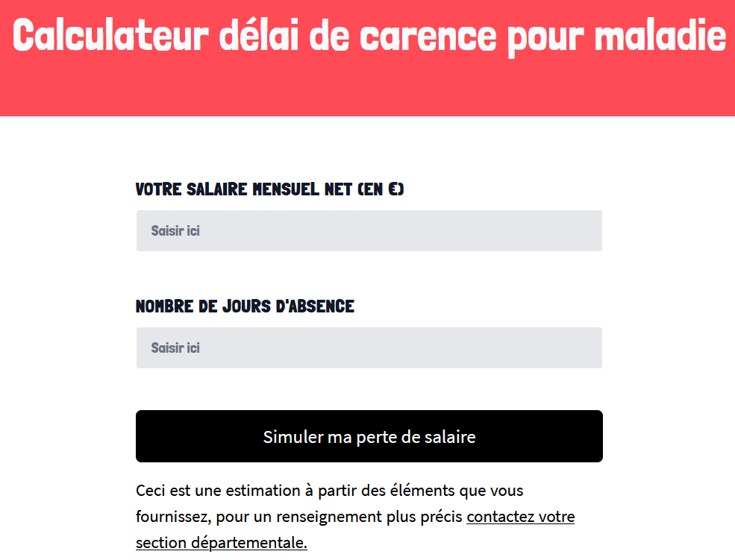Click the monthly net salary input field
This screenshot has height=560, width=735.
click(369, 231)
